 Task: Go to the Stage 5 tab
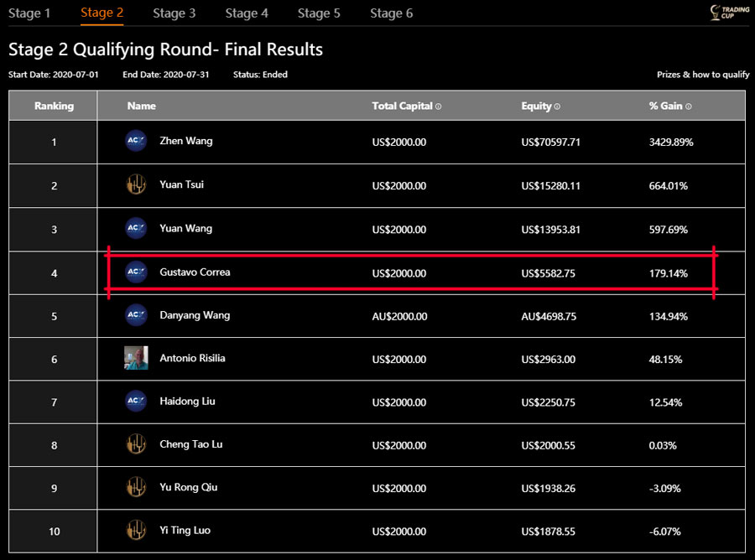point(320,13)
